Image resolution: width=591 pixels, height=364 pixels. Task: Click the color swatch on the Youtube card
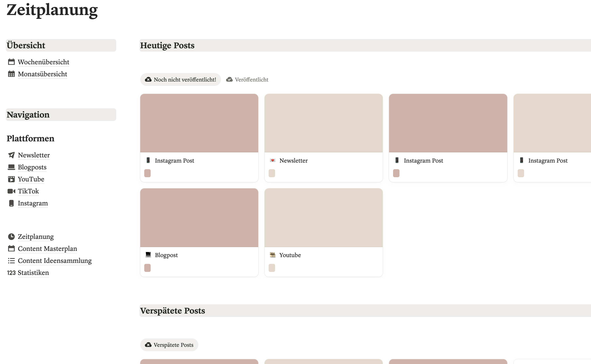coord(272,268)
